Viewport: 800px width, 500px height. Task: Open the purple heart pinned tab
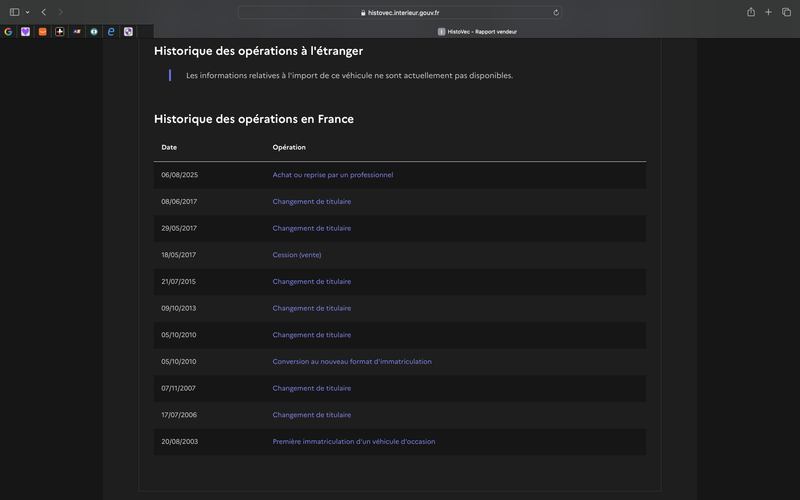tap(26, 32)
